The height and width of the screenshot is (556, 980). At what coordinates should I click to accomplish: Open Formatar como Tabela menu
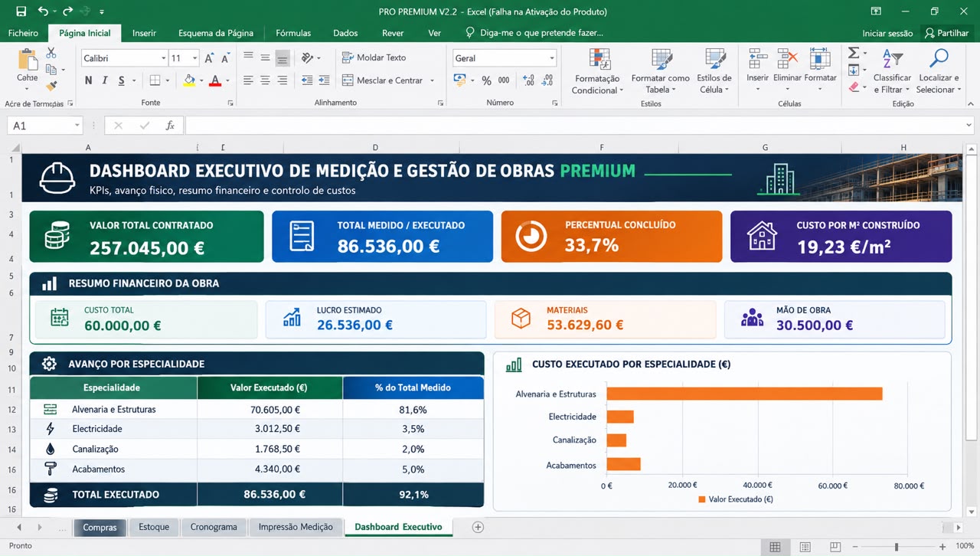click(660, 71)
